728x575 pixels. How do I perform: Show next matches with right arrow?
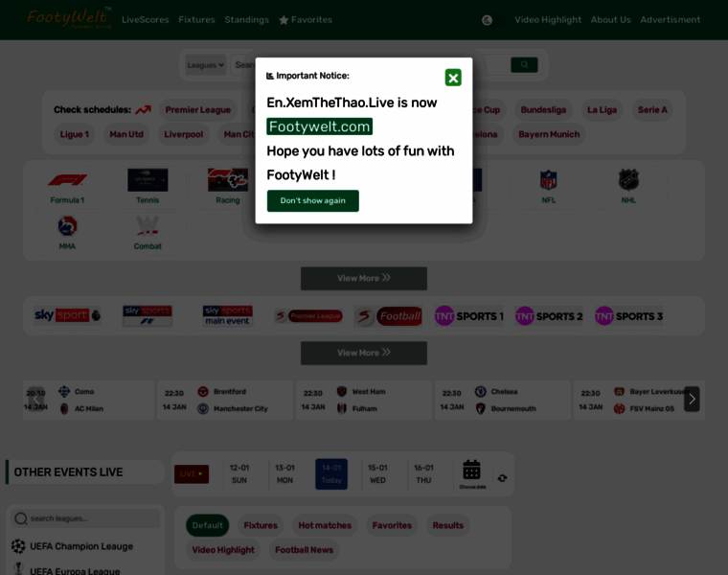click(x=692, y=399)
